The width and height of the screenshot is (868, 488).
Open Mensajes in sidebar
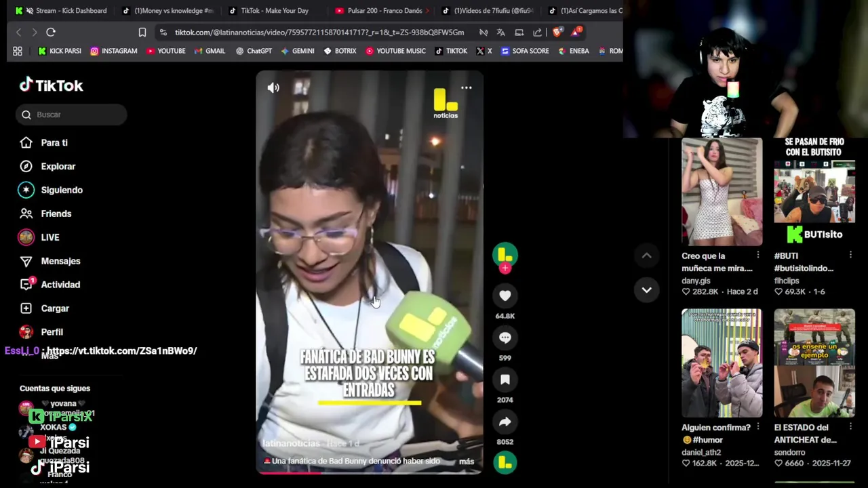pos(60,261)
